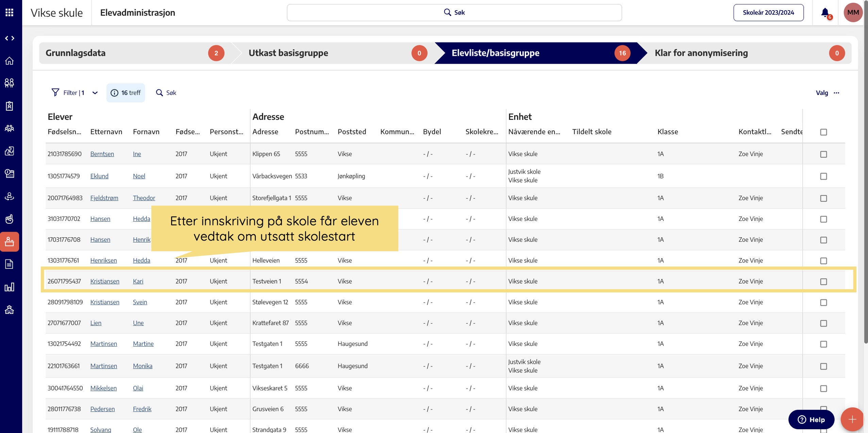Select the highlighted Elevadministrasjon sidebar icon
Viewport: 868px width, 433px height.
pyautogui.click(x=10, y=242)
